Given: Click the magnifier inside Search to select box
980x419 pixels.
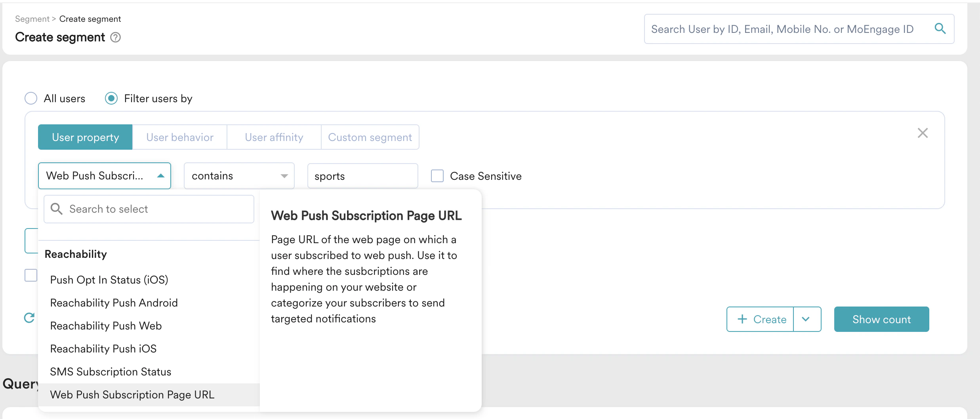Looking at the screenshot, I should (56, 209).
